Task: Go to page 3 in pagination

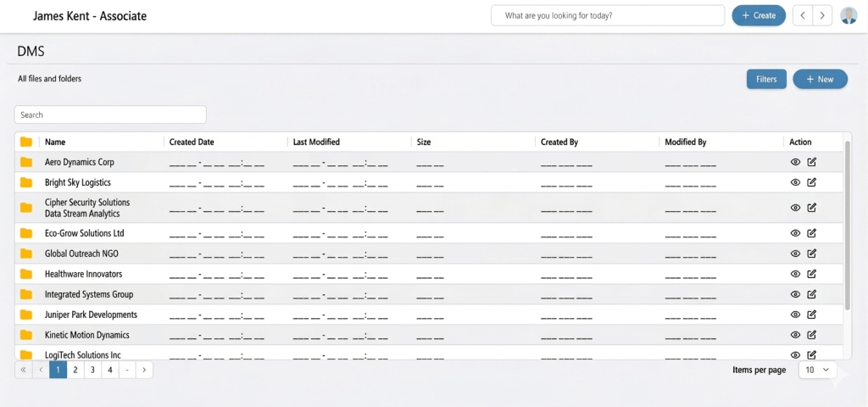Action: (92, 370)
